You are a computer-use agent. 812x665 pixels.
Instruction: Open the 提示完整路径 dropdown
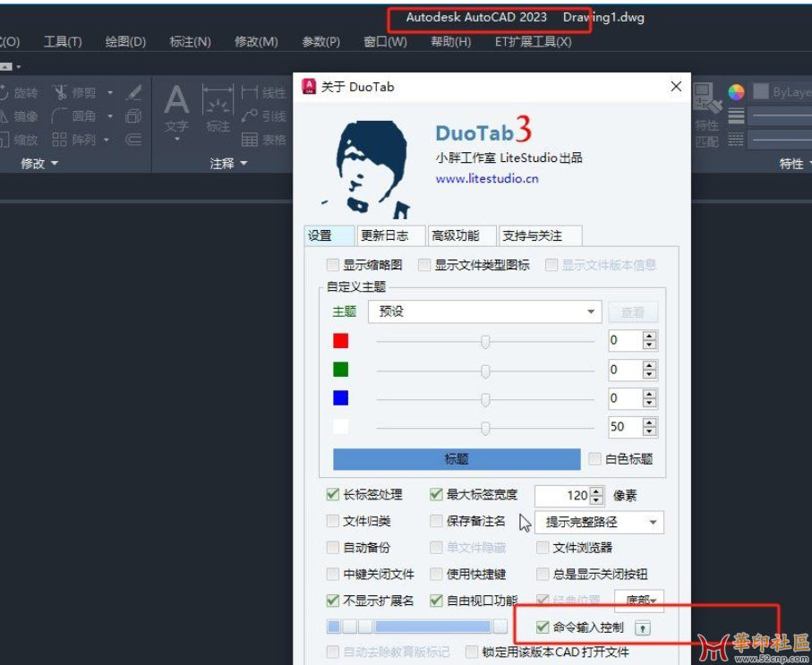click(599, 522)
